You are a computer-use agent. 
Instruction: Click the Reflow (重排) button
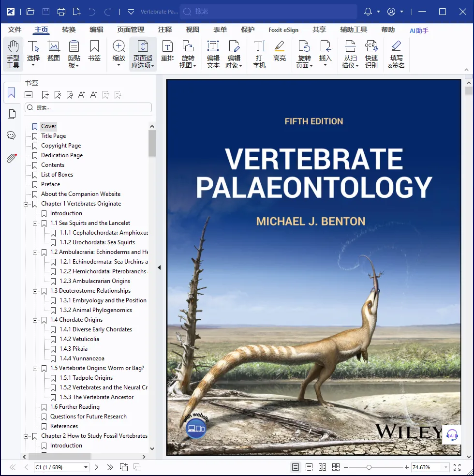pos(167,51)
